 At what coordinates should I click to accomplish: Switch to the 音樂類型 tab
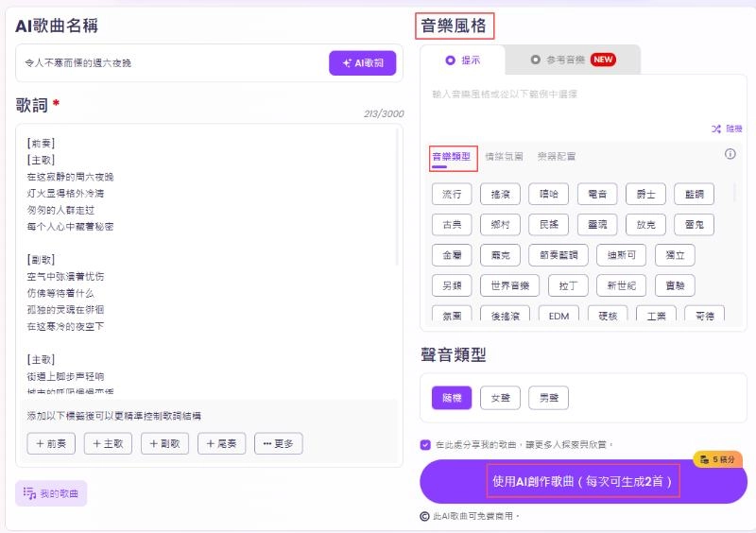pyautogui.click(x=452, y=157)
